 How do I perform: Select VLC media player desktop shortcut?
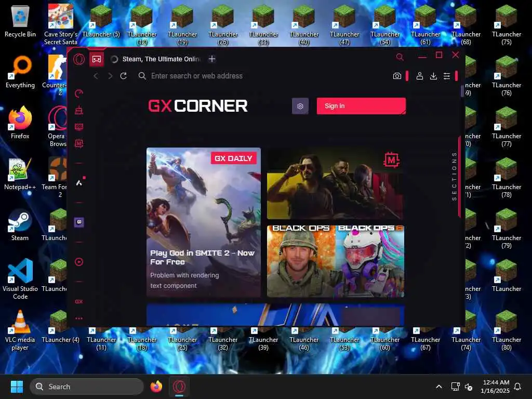tap(20, 330)
